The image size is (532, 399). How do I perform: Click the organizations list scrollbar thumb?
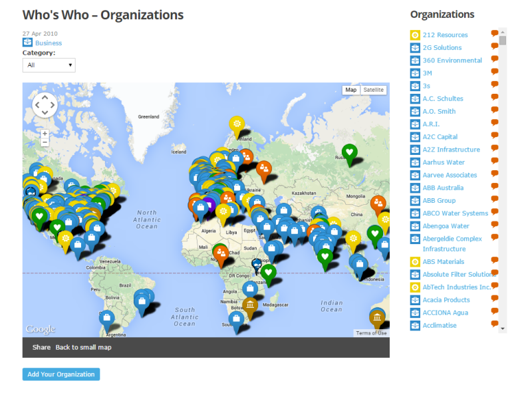coord(503,41)
